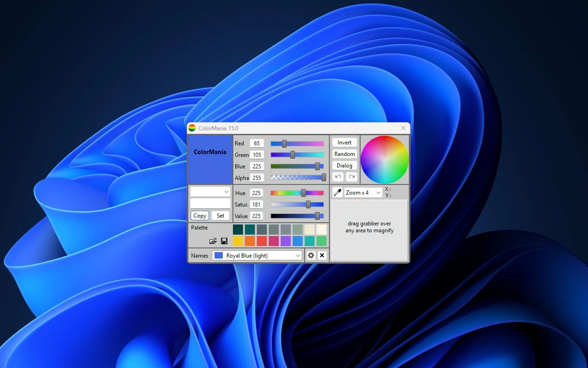Adjust the Red slider
This screenshot has width=588, height=368.
click(297, 144)
